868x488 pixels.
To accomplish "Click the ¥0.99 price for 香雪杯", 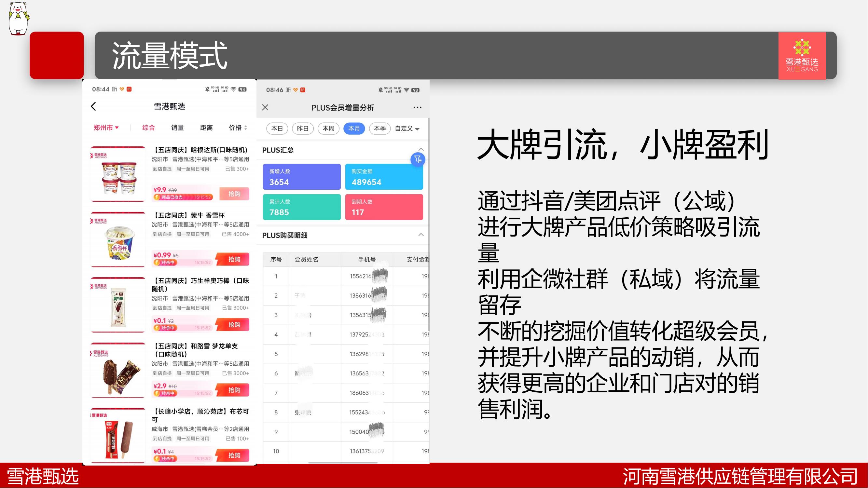I will [162, 255].
